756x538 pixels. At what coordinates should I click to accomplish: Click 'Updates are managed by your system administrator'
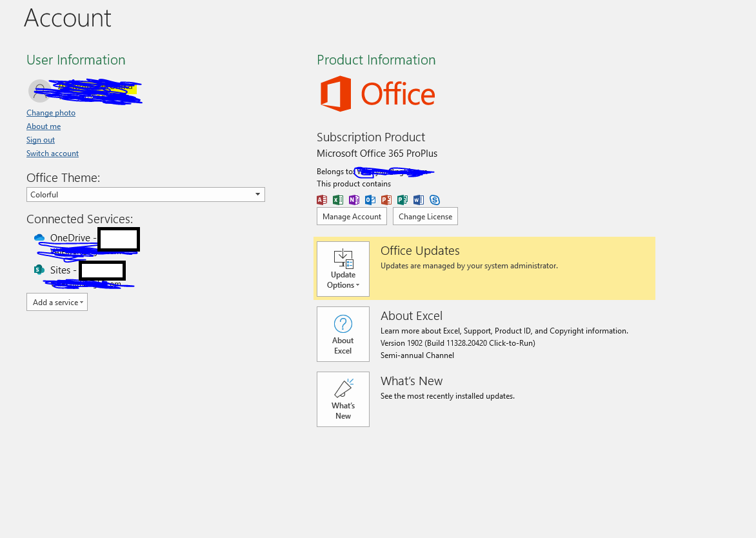click(469, 266)
